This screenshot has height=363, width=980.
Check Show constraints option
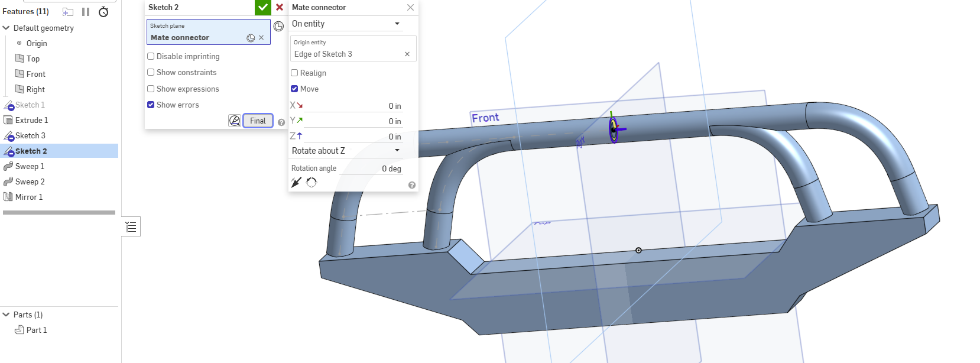point(151,72)
